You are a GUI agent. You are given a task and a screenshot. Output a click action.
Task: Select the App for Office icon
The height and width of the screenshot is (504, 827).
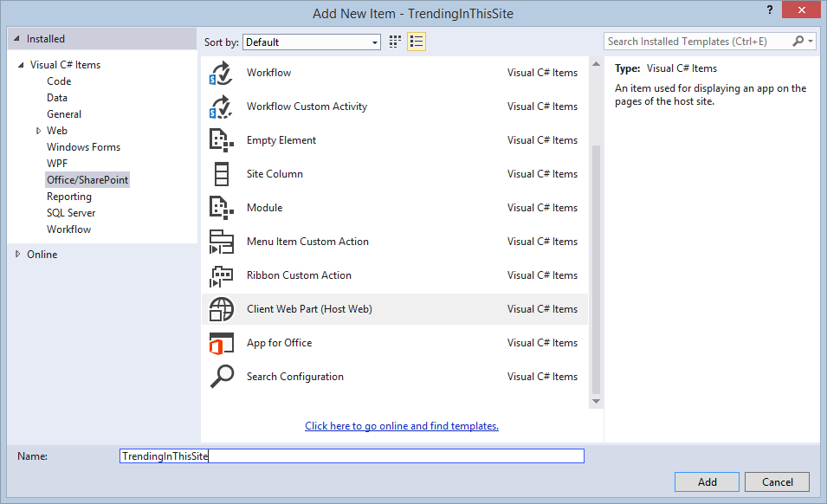[x=221, y=343]
